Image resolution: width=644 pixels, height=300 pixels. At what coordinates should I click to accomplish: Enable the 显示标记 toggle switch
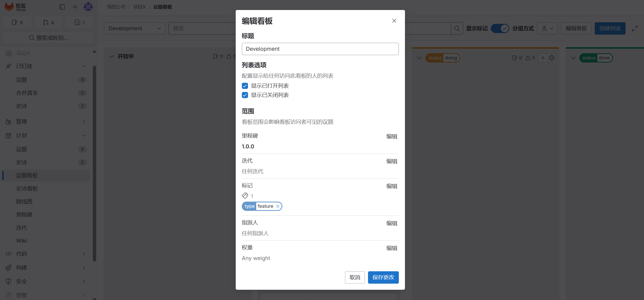click(500, 29)
